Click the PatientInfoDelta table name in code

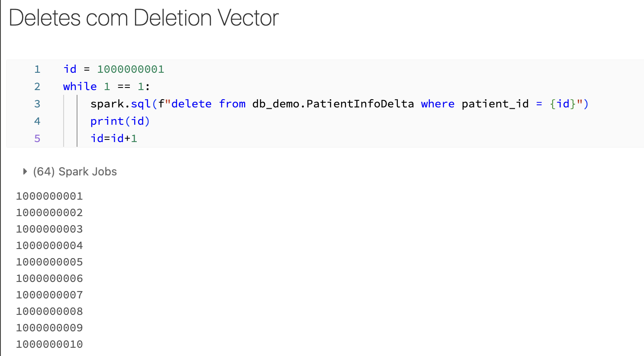pos(360,104)
